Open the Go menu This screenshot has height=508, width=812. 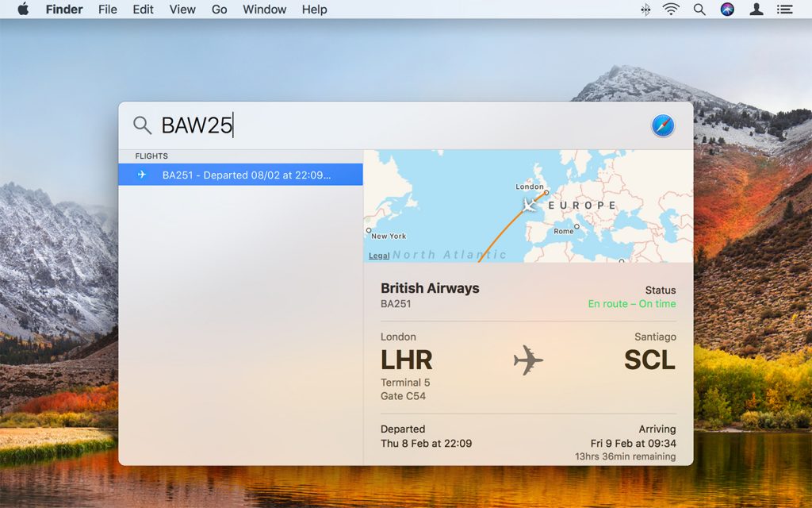220,10
